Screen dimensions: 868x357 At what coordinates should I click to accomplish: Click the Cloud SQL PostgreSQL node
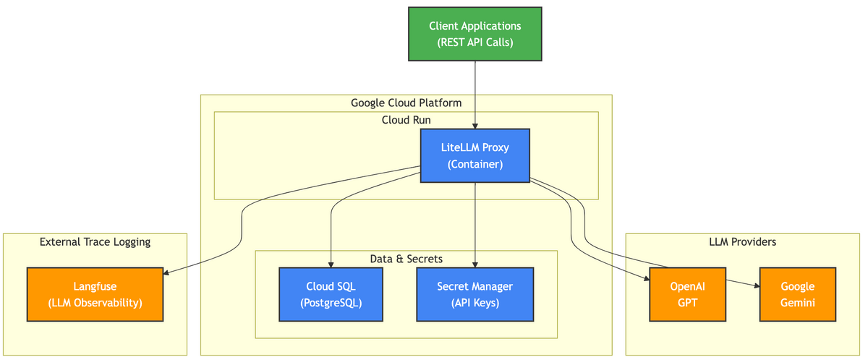coord(331,294)
